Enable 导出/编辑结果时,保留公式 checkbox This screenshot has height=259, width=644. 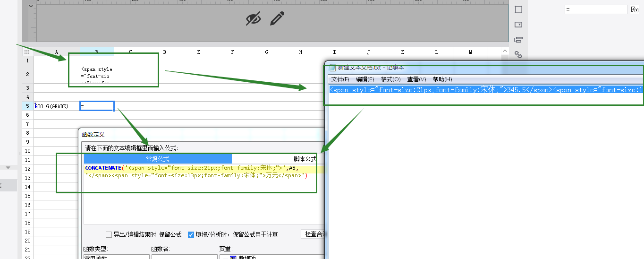point(109,234)
